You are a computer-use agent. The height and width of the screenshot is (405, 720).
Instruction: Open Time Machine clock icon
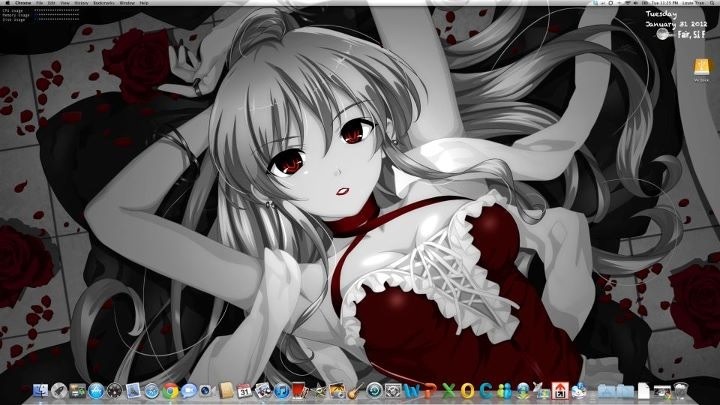tap(374, 391)
